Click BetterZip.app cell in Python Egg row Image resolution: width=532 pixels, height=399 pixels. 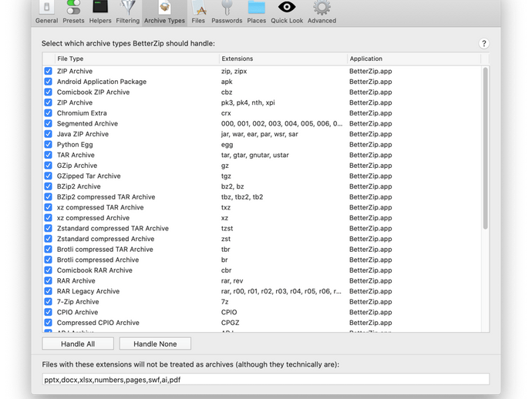(371, 145)
